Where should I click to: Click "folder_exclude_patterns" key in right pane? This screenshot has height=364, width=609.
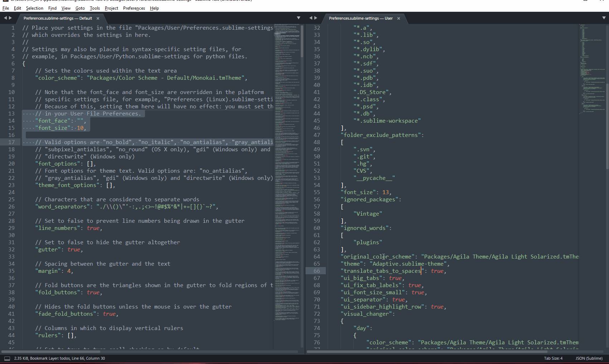[x=381, y=135]
